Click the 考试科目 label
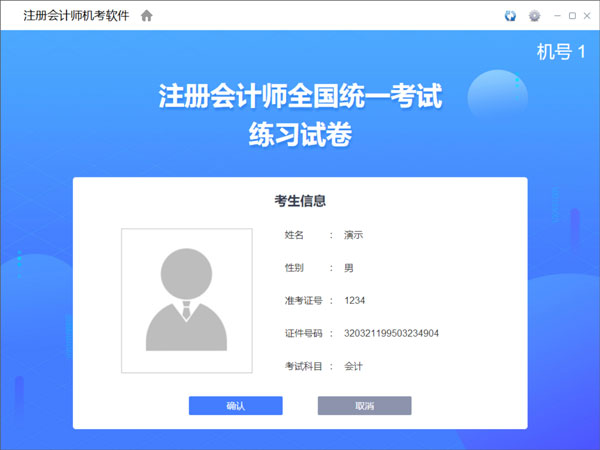The height and width of the screenshot is (450, 600). point(303,366)
